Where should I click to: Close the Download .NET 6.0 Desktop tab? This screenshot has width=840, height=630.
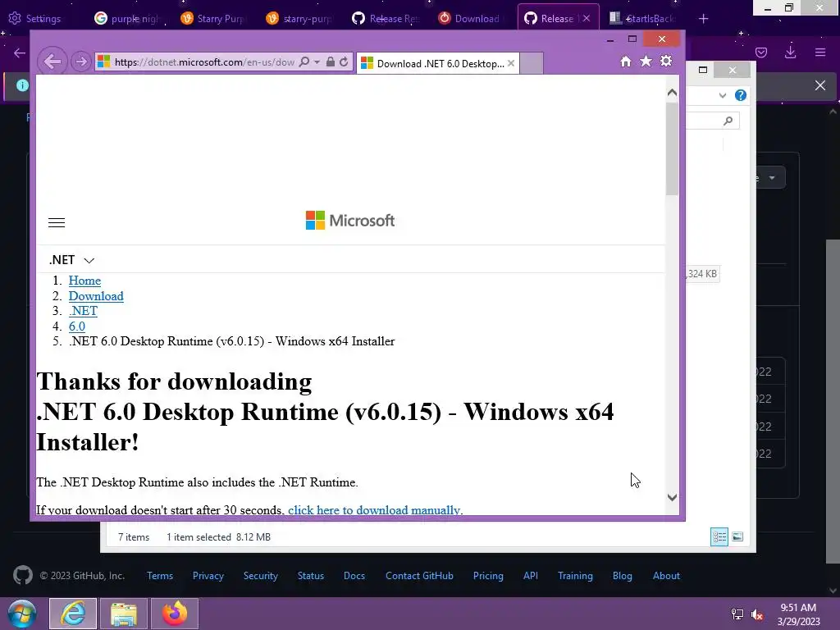[x=511, y=63]
